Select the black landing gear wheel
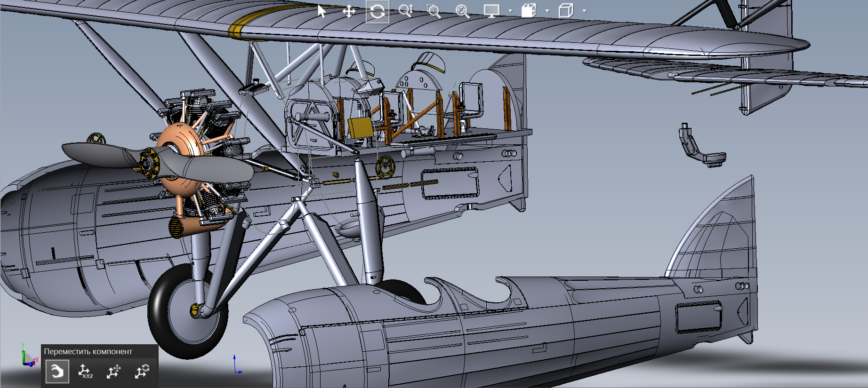 pyautogui.click(x=188, y=311)
